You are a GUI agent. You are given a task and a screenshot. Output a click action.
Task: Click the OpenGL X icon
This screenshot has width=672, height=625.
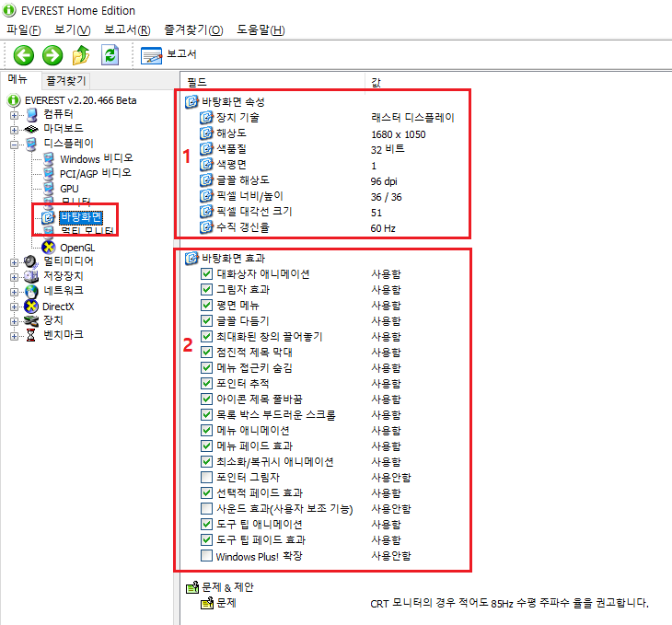pos(49,248)
